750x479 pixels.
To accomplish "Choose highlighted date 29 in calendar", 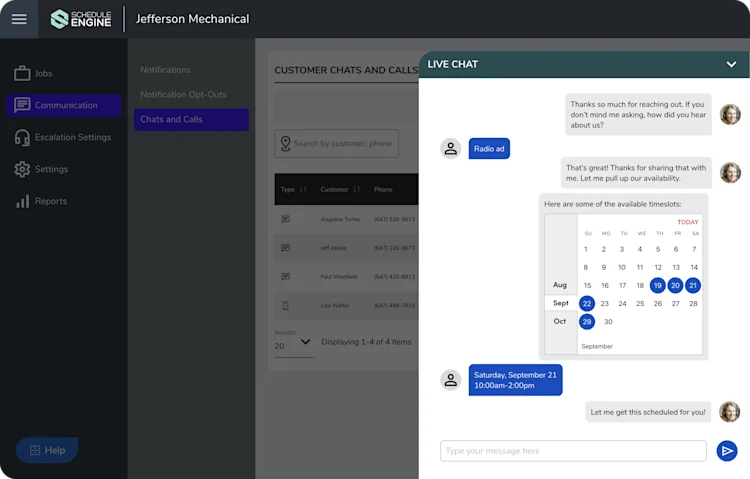I will point(587,322).
